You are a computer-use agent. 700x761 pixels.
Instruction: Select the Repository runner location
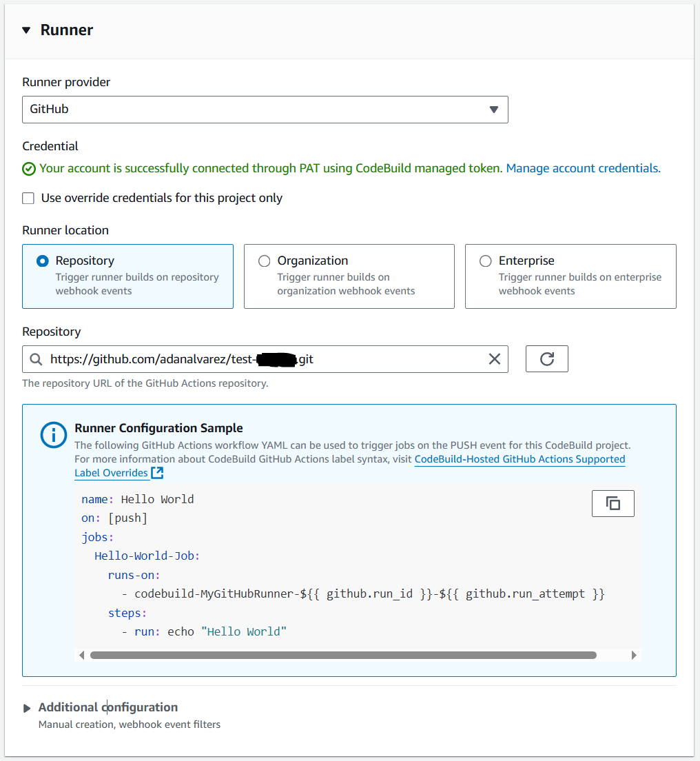coord(127,276)
